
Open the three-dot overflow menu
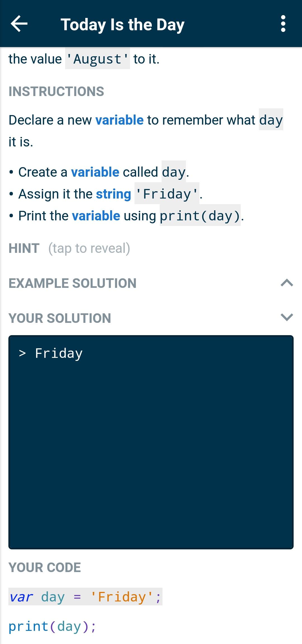pos(283,24)
